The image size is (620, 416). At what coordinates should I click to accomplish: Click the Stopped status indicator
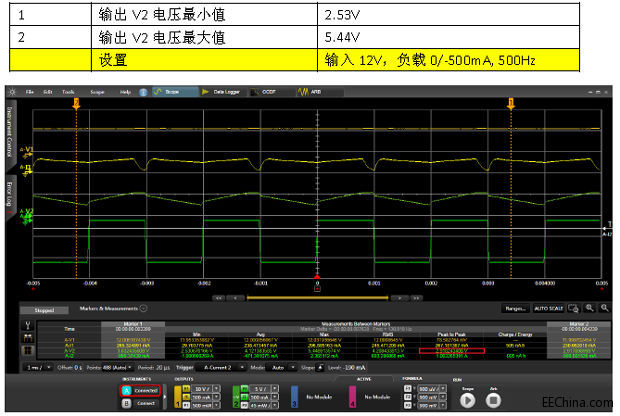pyautogui.click(x=44, y=310)
